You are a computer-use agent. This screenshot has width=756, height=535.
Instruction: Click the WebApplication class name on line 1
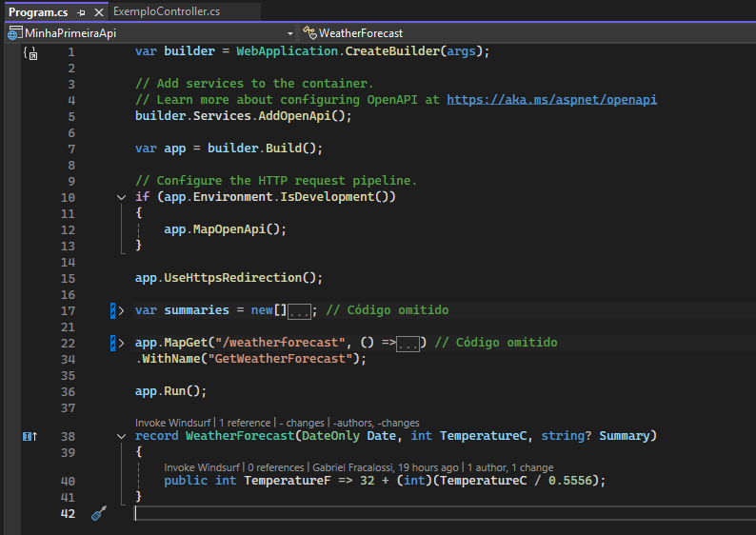pos(287,51)
